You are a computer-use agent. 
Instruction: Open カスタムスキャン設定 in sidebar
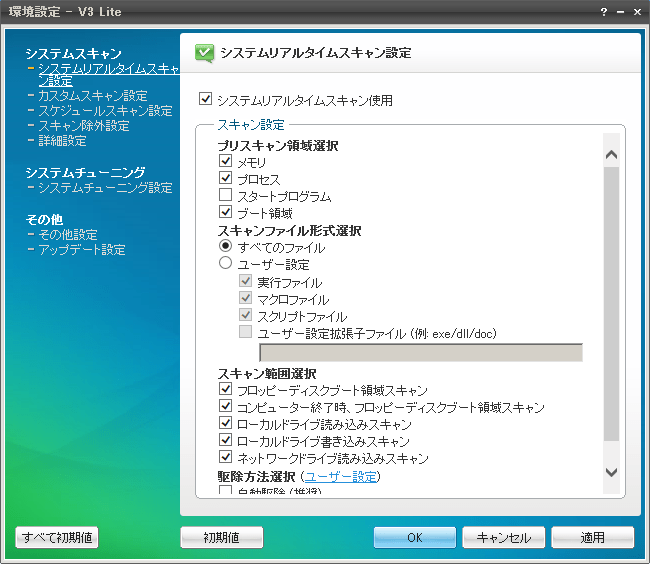click(x=93, y=96)
